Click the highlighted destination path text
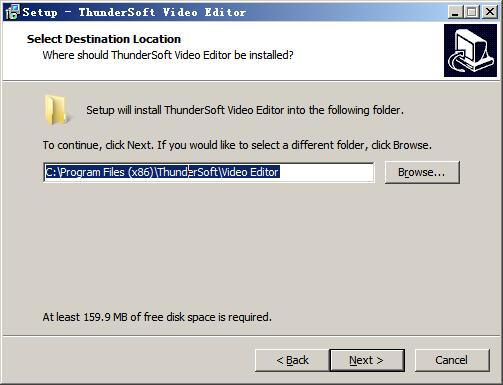This screenshot has height=385, width=503. (162, 172)
